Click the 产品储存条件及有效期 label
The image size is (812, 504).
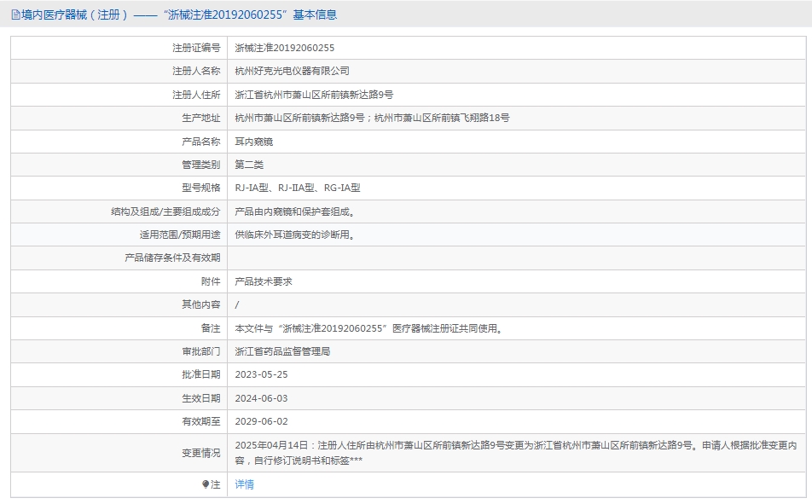pyautogui.click(x=172, y=258)
